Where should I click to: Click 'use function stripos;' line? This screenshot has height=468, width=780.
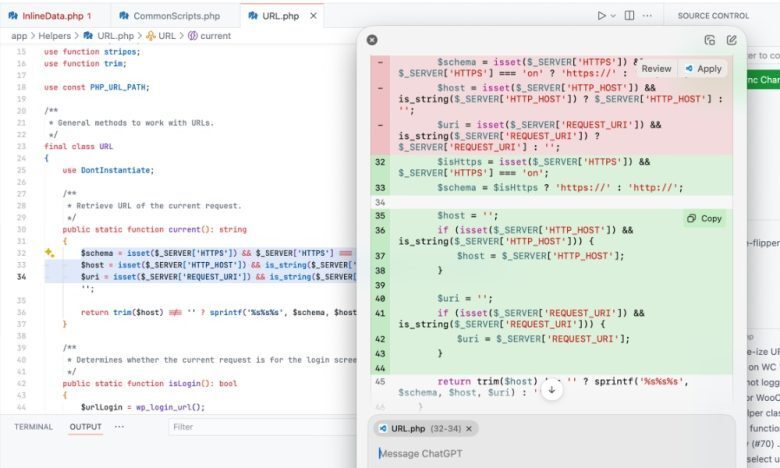pyautogui.click(x=92, y=52)
